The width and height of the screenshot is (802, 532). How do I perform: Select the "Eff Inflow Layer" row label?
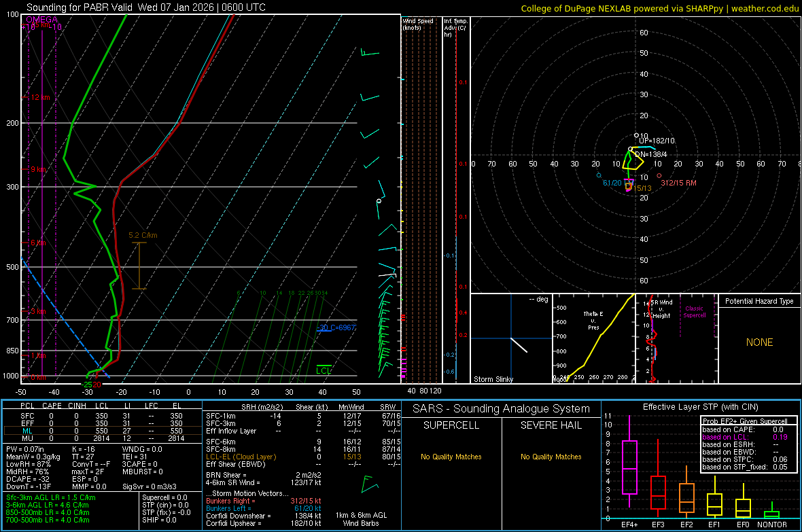click(230, 431)
